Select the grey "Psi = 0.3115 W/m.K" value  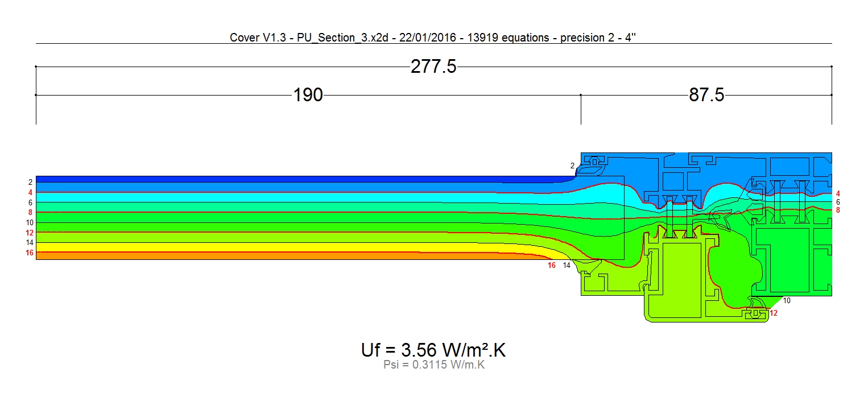click(x=434, y=365)
